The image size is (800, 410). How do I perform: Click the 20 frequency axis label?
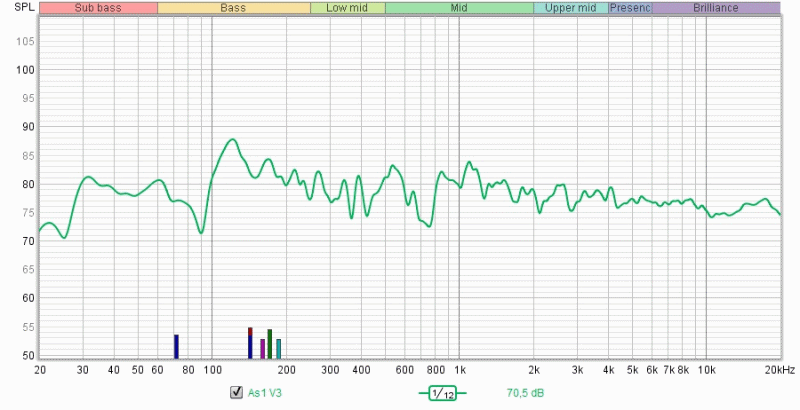coord(39,370)
